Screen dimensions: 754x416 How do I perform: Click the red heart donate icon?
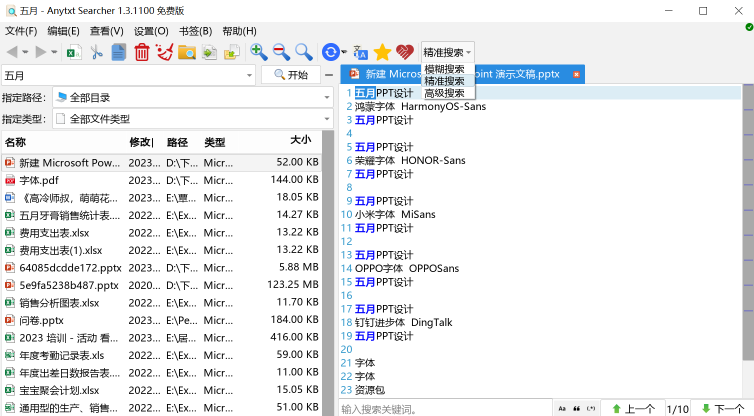coord(405,52)
